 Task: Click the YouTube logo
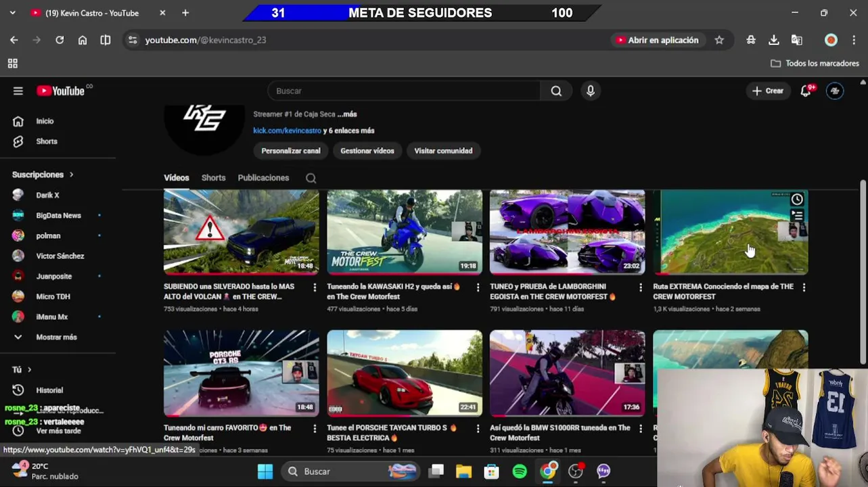pyautogui.click(x=60, y=91)
